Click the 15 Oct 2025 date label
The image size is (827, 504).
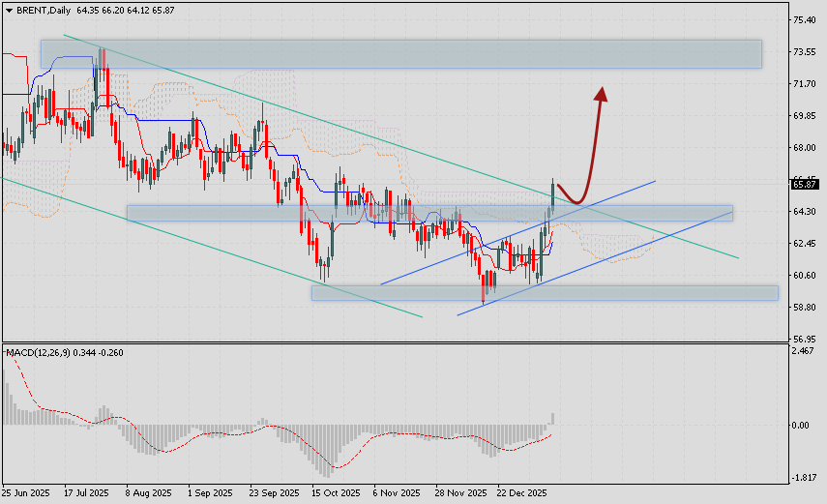coord(335,492)
